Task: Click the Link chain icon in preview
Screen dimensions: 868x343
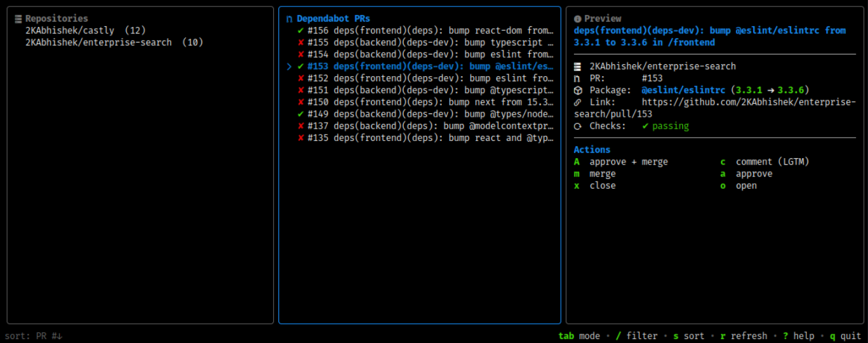Action: [577, 102]
